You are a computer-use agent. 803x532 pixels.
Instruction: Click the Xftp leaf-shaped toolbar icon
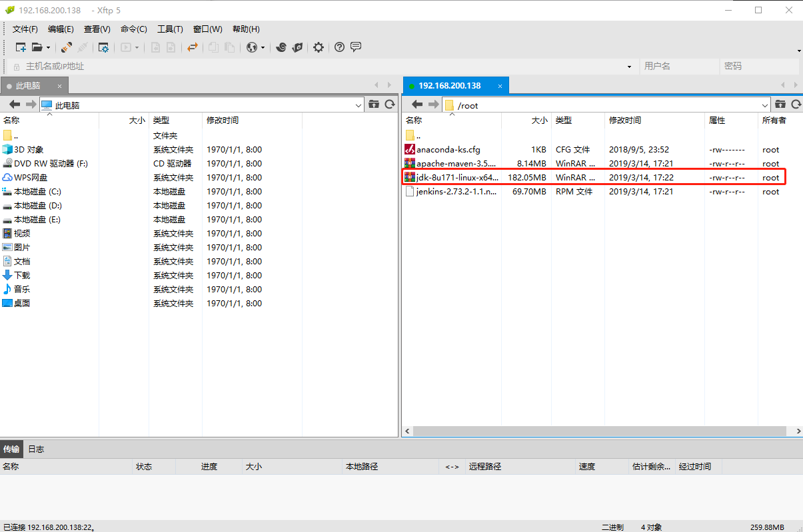[297, 47]
